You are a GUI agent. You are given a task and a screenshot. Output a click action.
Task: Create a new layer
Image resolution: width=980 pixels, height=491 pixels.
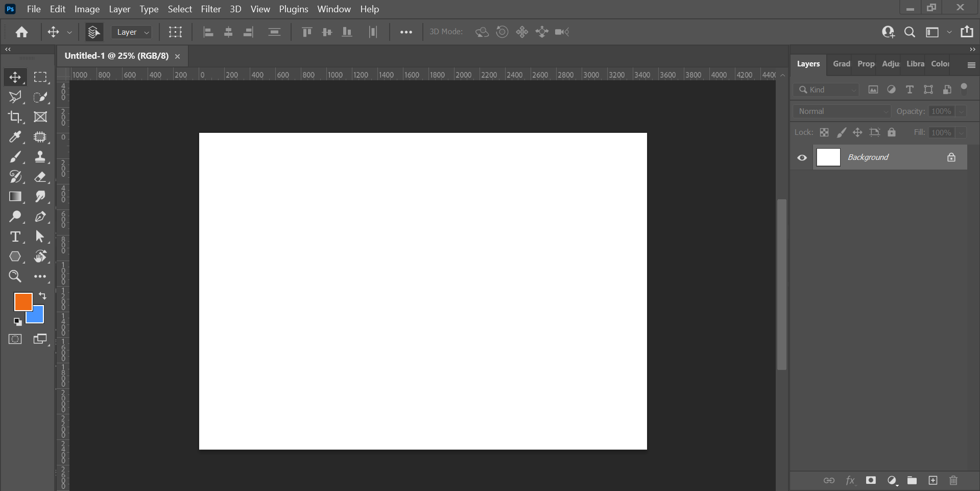[x=933, y=480]
